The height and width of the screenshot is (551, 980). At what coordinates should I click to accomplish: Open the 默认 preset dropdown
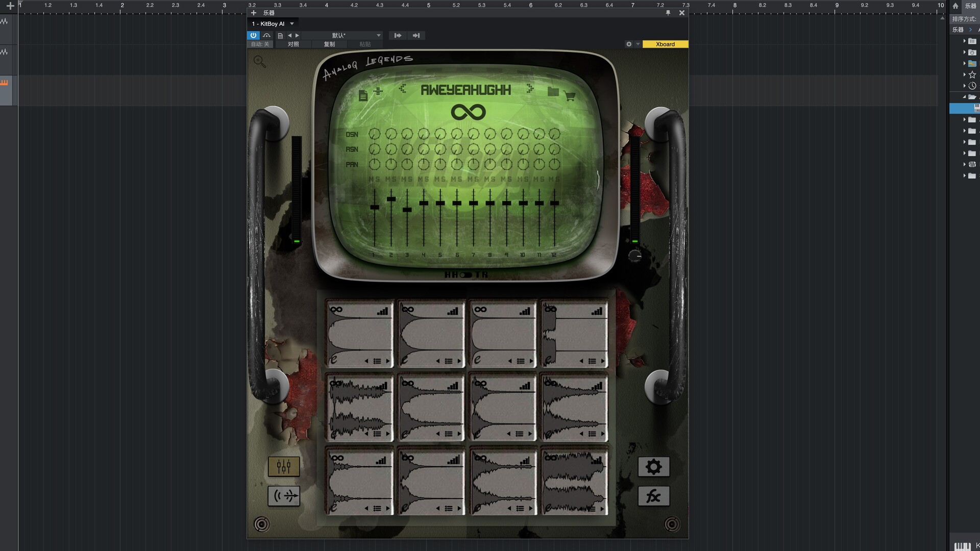click(x=342, y=35)
